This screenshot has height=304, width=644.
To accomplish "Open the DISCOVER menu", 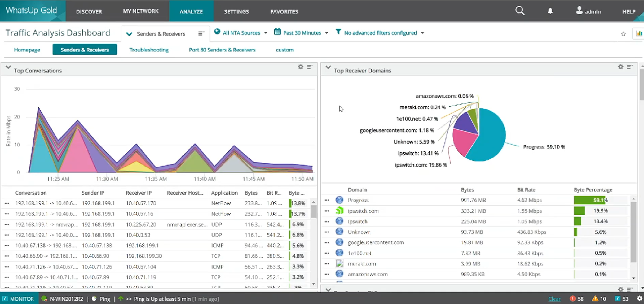I will point(89,11).
